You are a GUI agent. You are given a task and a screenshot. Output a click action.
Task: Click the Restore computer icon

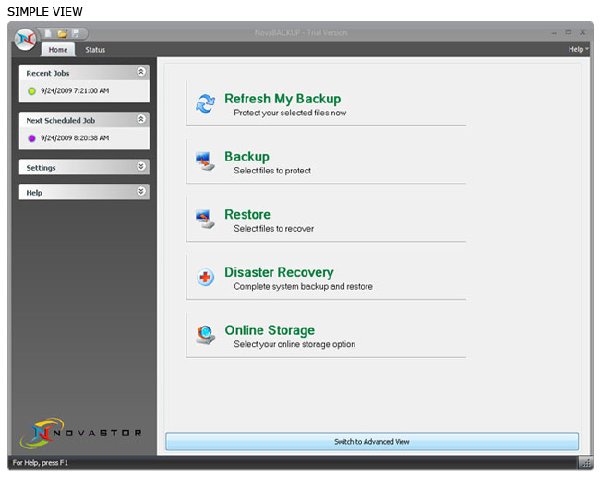pos(205,219)
